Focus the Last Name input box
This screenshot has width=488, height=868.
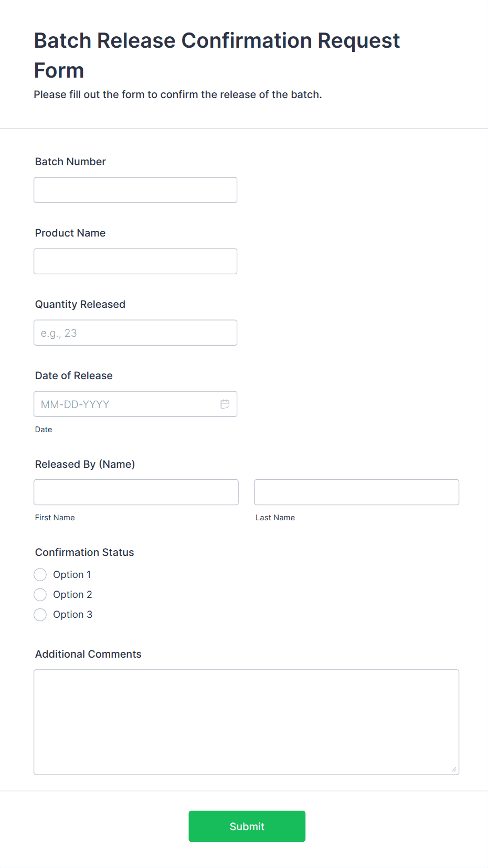(x=356, y=492)
